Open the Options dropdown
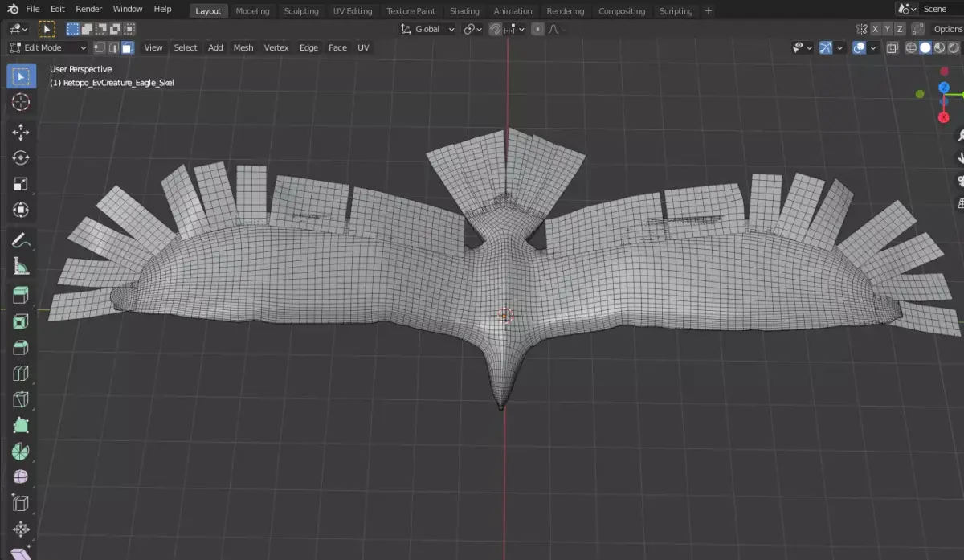The width and height of the screenshot is (964, 560). [948, 29]
